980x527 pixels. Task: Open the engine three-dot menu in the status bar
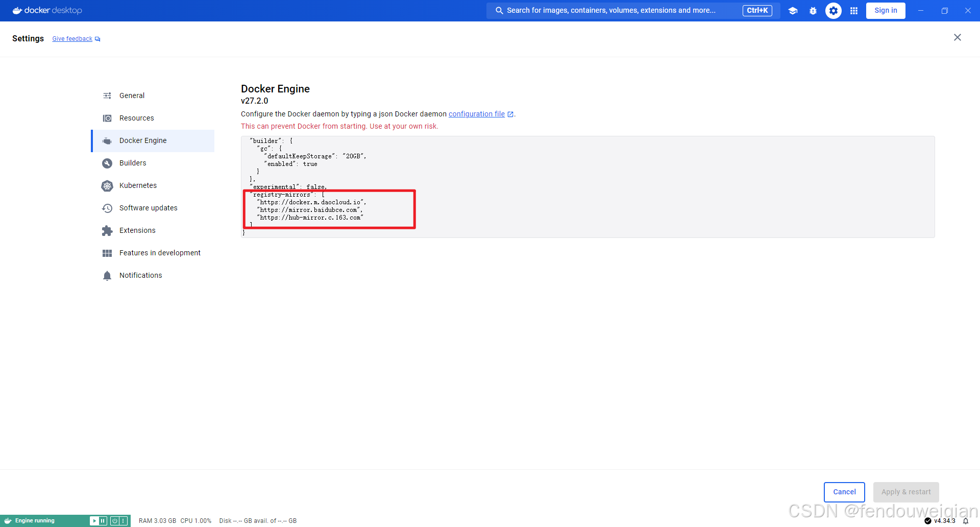pyautogui.click(x=123, y=521)
